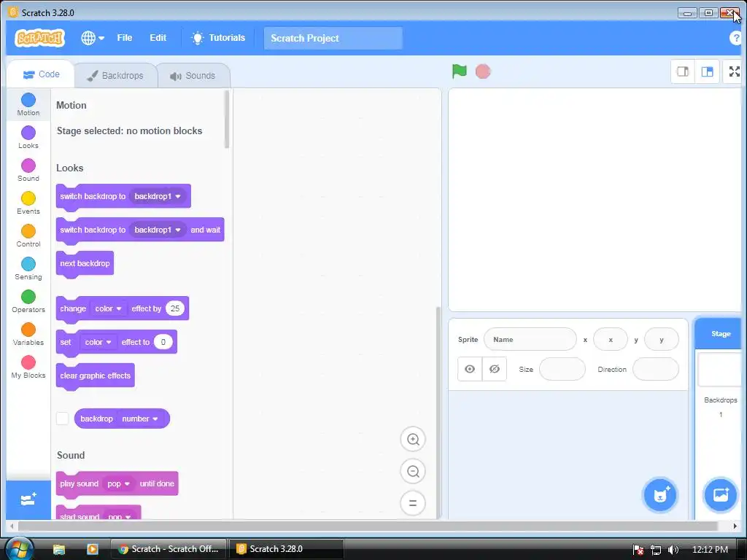Screen dimensions: 747x560
Task: Open color dropdown in set effect block
Action: coord(98,342)
